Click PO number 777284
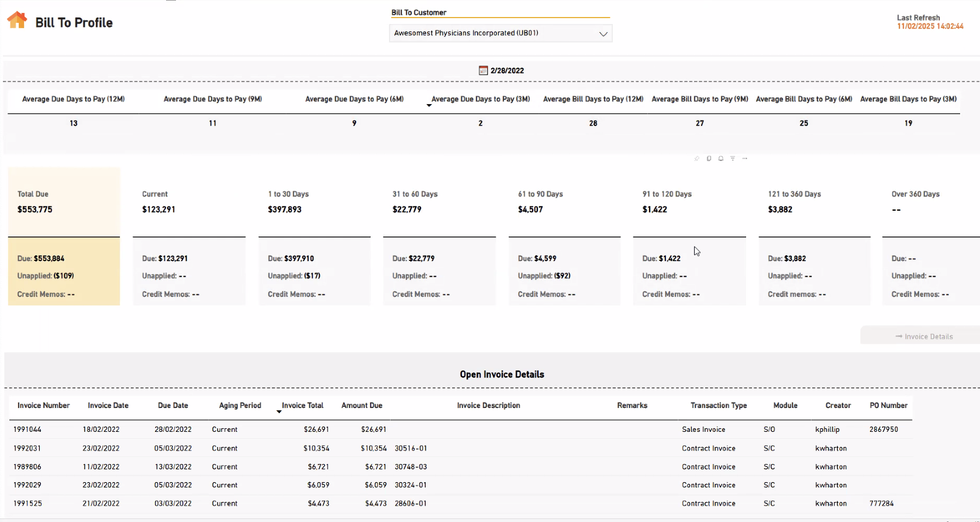 882,503
